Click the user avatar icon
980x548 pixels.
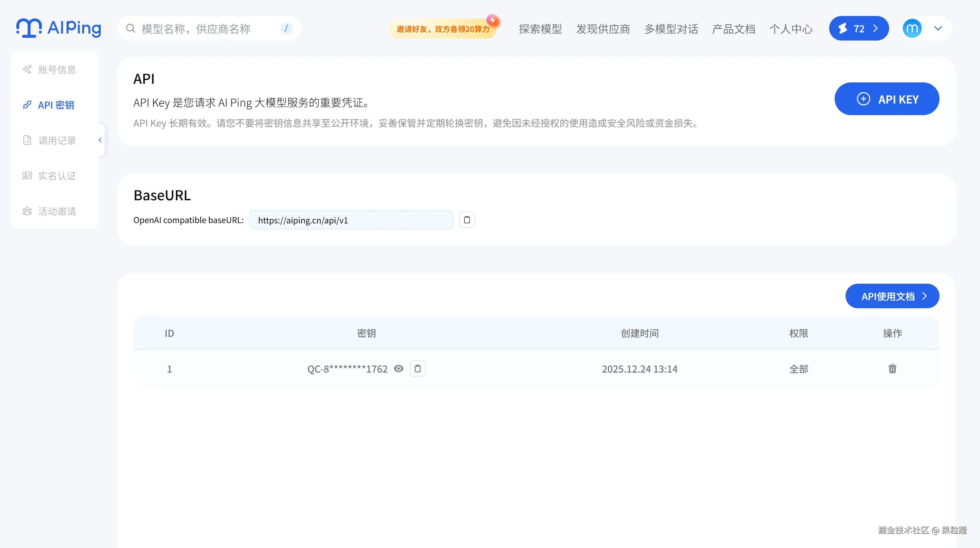[912, 29]
